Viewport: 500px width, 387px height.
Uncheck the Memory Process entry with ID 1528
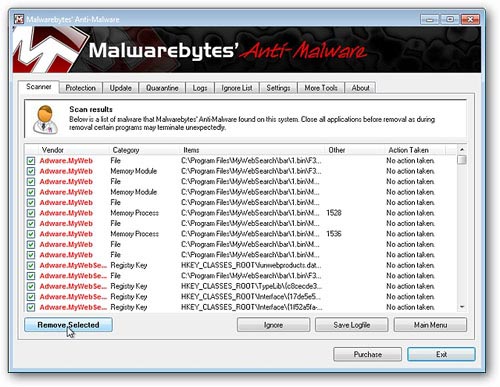[x=31, y=213]
